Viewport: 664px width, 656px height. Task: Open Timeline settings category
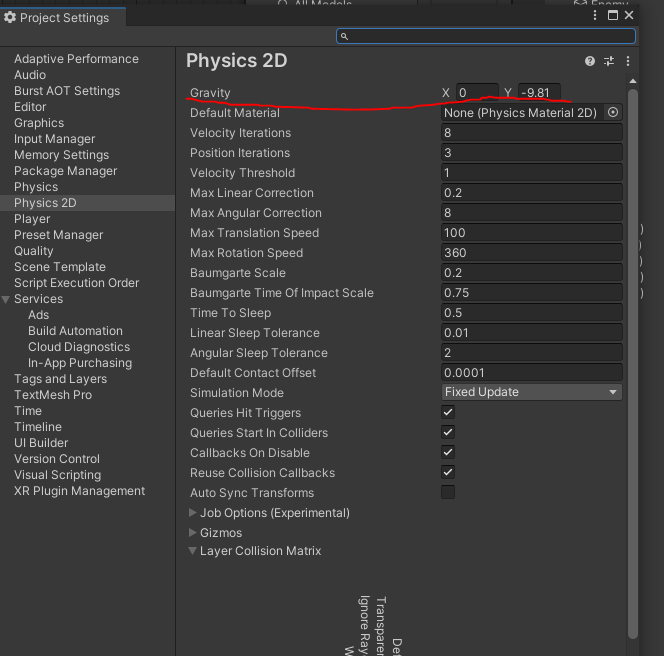(38, 427)
